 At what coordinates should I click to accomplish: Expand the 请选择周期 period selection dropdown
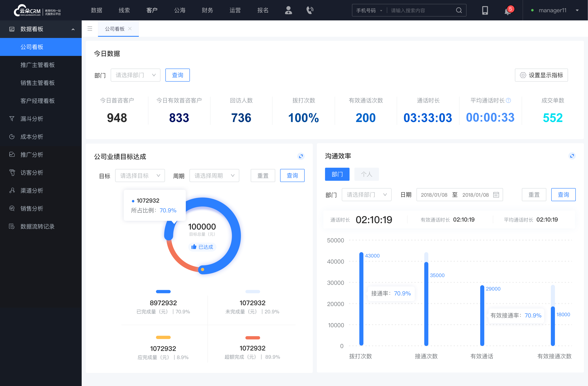[x=214, y=175]
